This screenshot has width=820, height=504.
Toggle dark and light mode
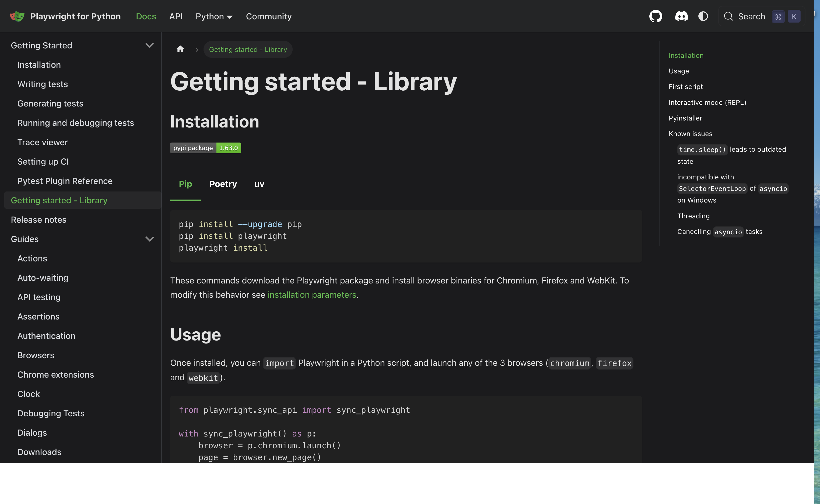(x=703, y=16)
